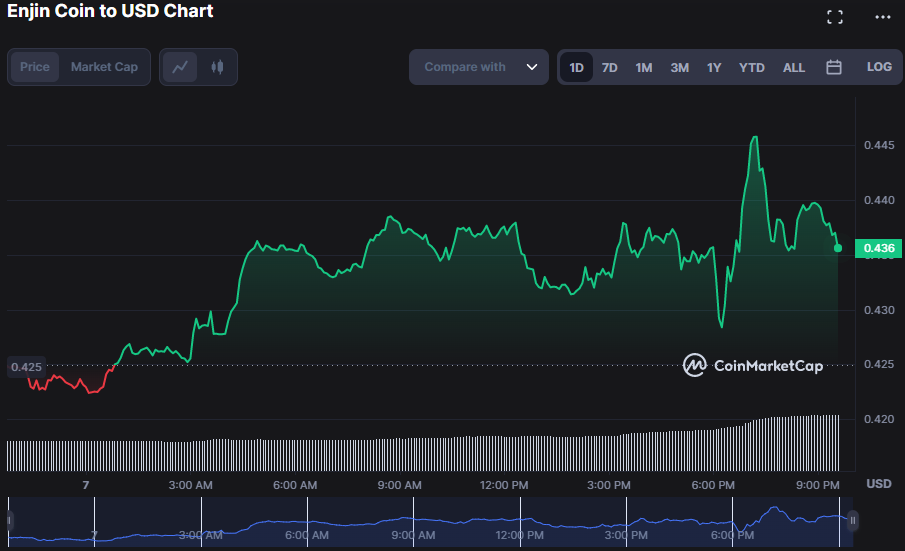This screenshot has width=905, height=551.
Task: Click the 0.440 y-axis label
Action: 879,200
